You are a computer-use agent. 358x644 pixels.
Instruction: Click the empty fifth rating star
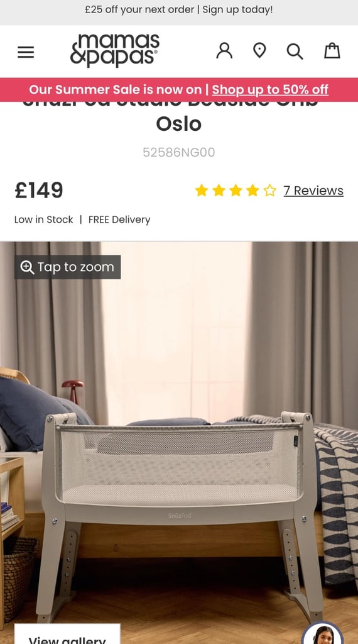(x=270, y=190)
